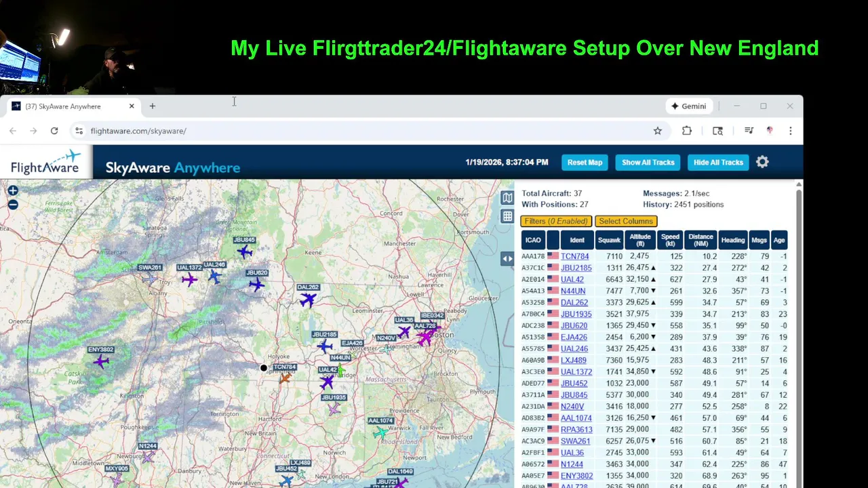Click the black receiver location dot
Viewport: 868px width, 488px height.
(x=264, y=368)
